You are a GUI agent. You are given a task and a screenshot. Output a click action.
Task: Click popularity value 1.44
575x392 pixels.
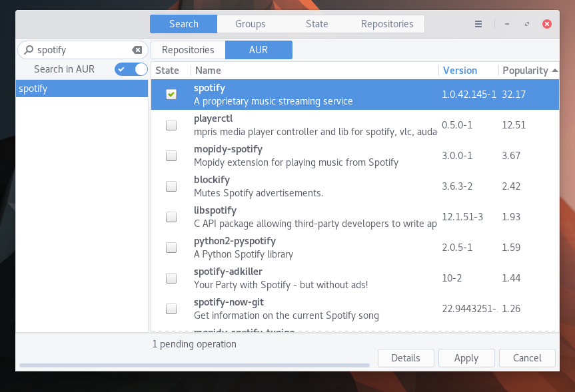tap(511, 278)
